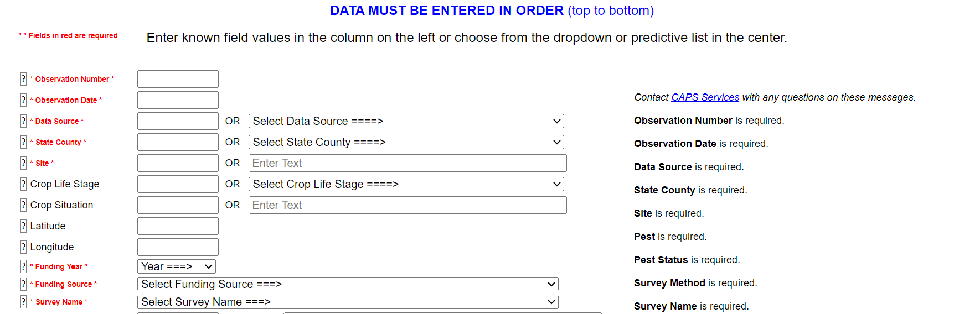Expand the Select Funding Source dropdown
Viewport: 980px width, 314px height.
(x=348, y=284)
